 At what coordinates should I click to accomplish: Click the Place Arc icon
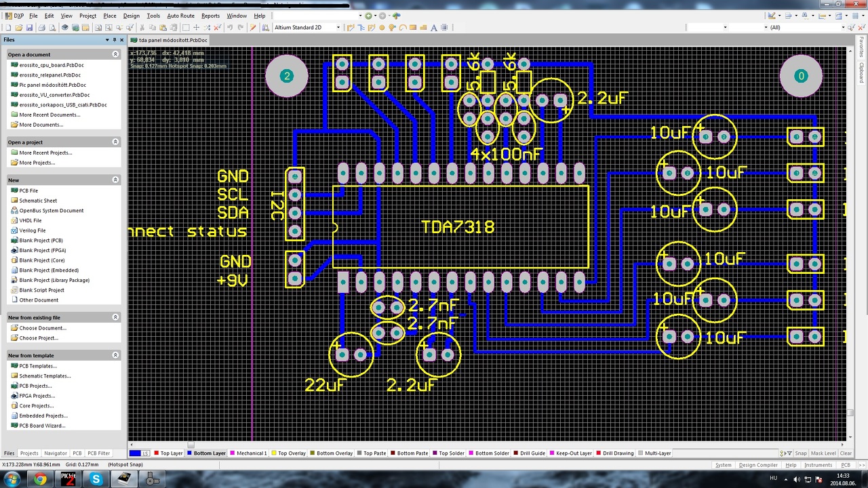pyautogui.click(x=403, y=27)
